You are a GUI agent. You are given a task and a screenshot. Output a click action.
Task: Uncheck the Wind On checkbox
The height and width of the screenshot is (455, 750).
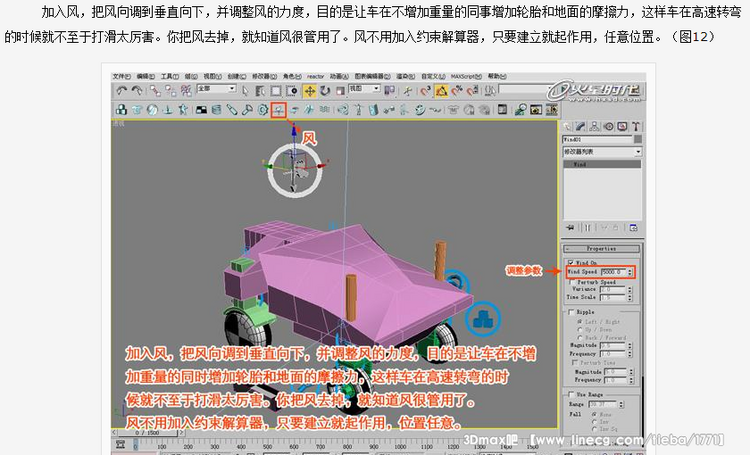click(x=570, y=263)
